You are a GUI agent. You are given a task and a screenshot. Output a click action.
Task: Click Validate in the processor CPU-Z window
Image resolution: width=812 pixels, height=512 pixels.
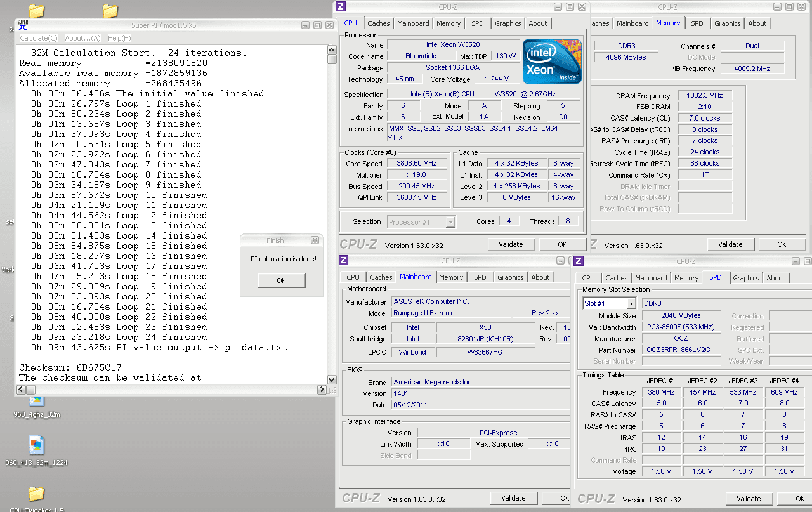click(x=511, y=244)
